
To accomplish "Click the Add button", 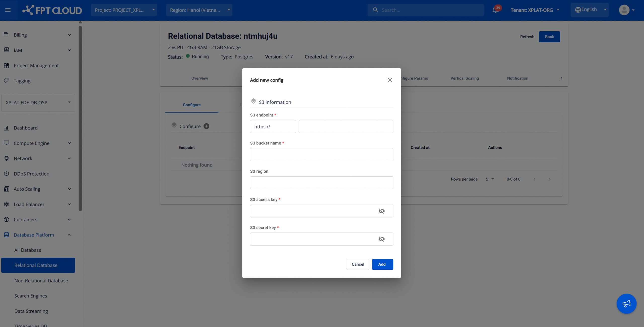I will click(382, 264).
